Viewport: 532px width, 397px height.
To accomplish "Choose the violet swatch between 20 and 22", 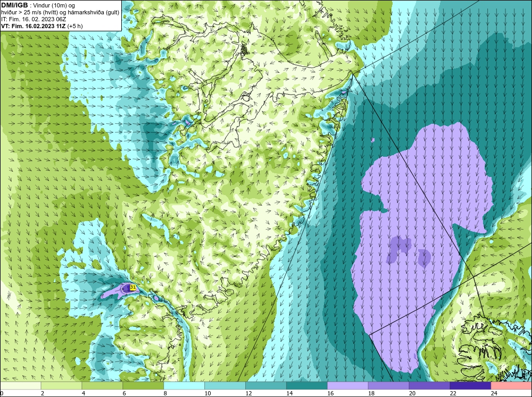I will [429, 386].
